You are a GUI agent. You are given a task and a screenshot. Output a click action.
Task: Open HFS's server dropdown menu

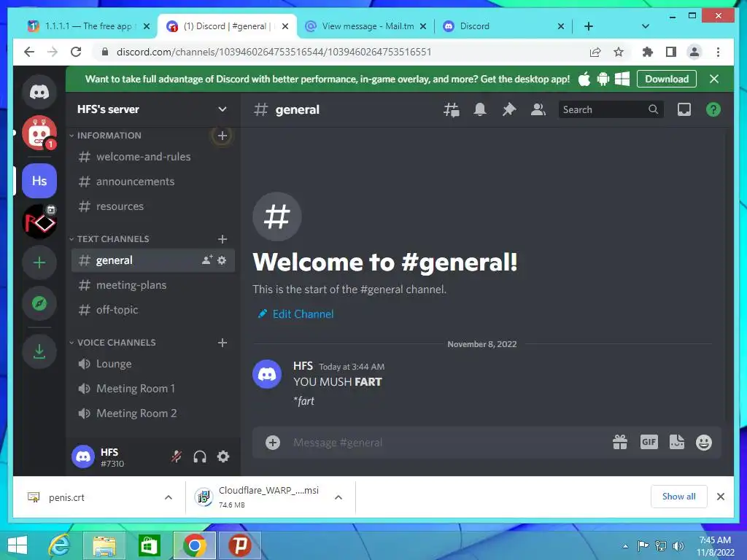(x=222, y=109)
